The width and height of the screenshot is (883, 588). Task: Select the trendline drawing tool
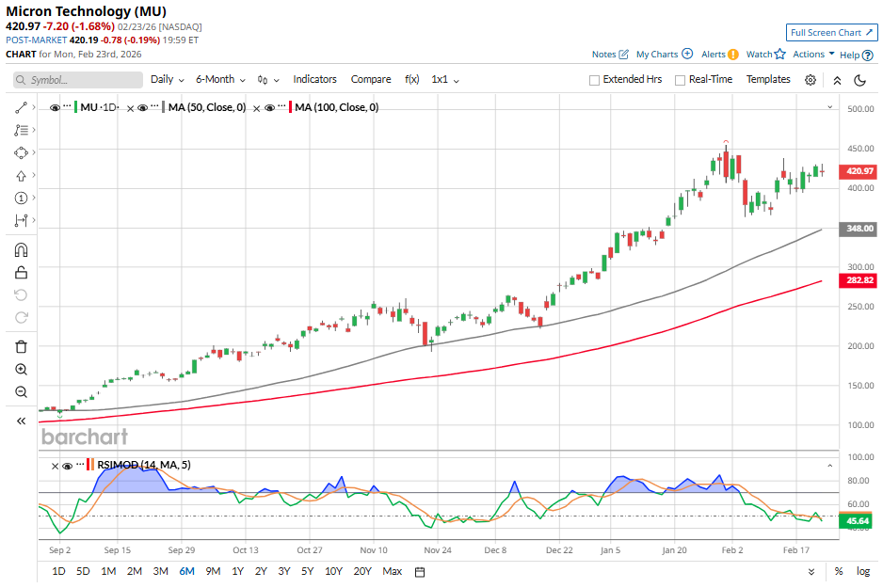tap(21, 107)
